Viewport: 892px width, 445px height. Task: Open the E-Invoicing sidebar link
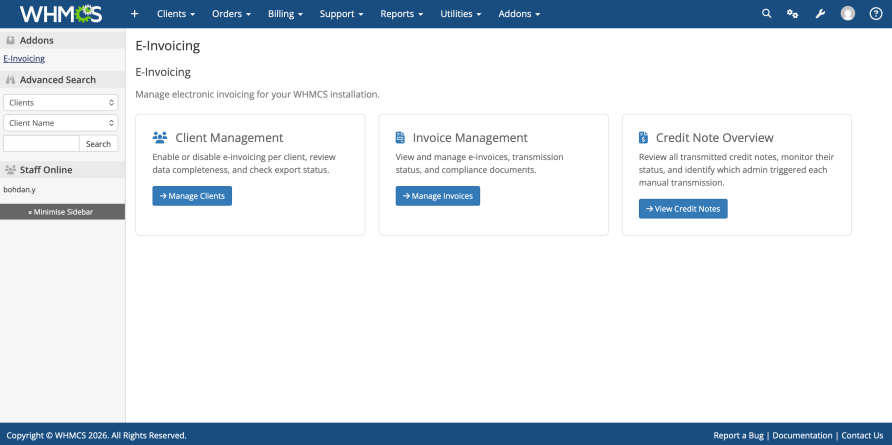pyautogui.click(x=24, y=58)
